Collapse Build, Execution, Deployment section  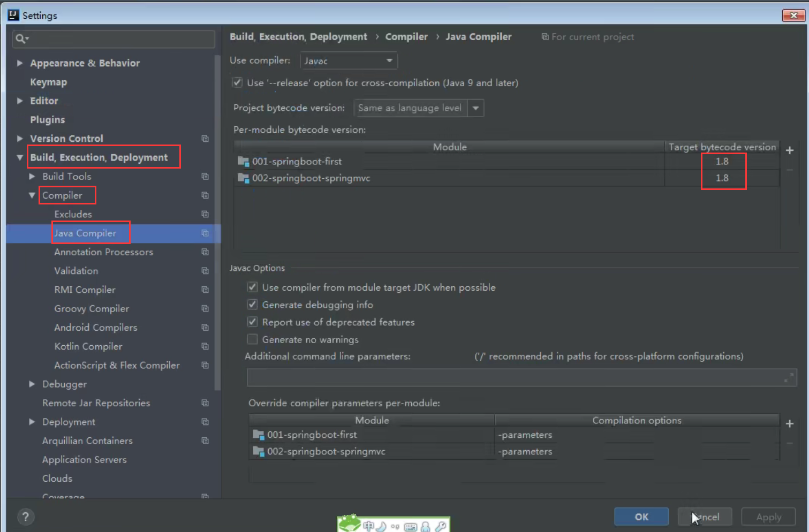[x=20, y=157]
